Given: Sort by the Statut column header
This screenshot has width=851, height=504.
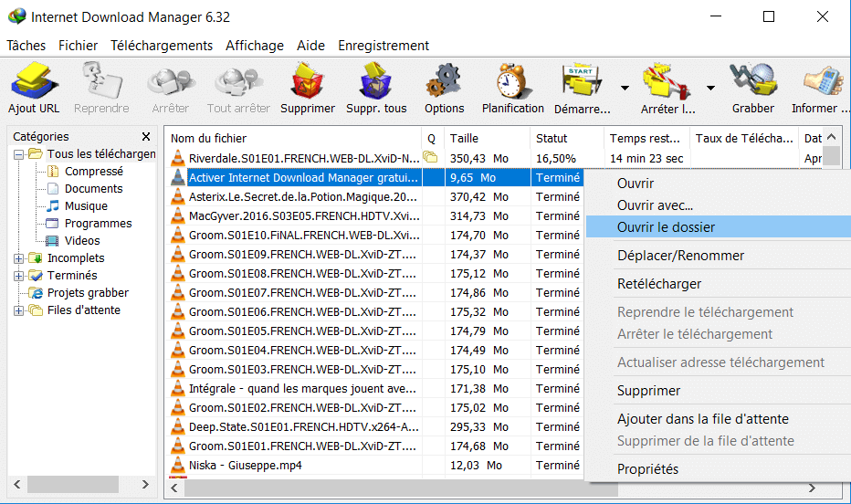Looking at the screenshot, I should coord(567,139).
